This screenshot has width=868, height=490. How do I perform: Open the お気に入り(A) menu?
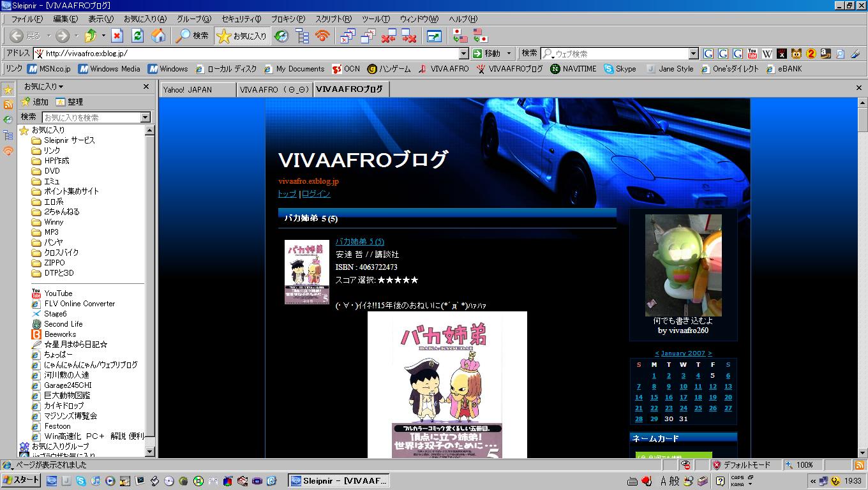click(145, 19)
